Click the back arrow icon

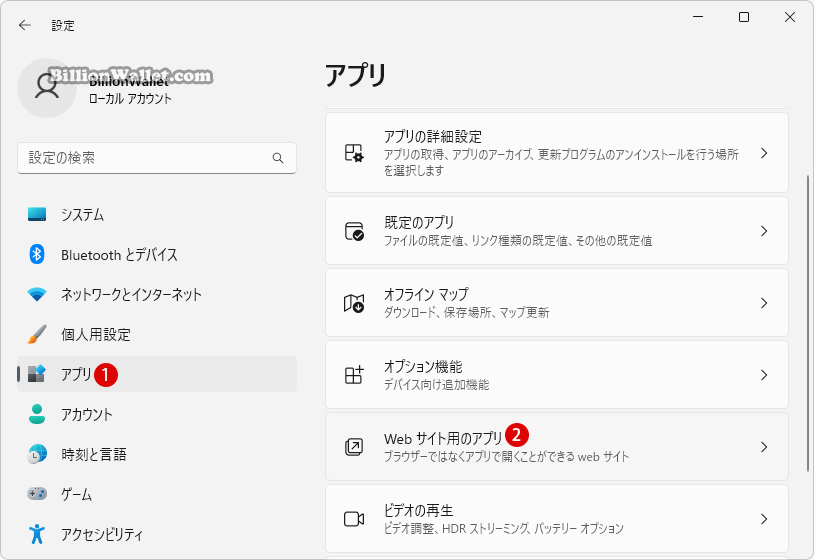pos(24,25)
